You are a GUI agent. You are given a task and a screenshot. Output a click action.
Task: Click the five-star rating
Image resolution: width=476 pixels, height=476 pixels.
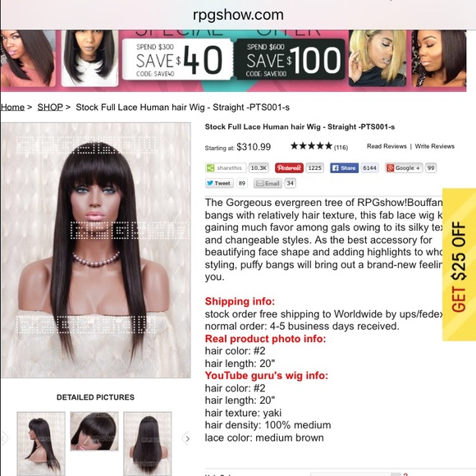click(311, 146)
